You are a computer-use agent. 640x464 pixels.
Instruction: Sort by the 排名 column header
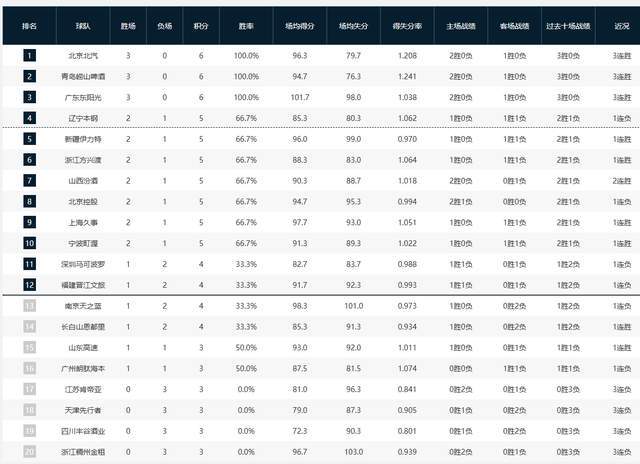(x=29, y=25)
